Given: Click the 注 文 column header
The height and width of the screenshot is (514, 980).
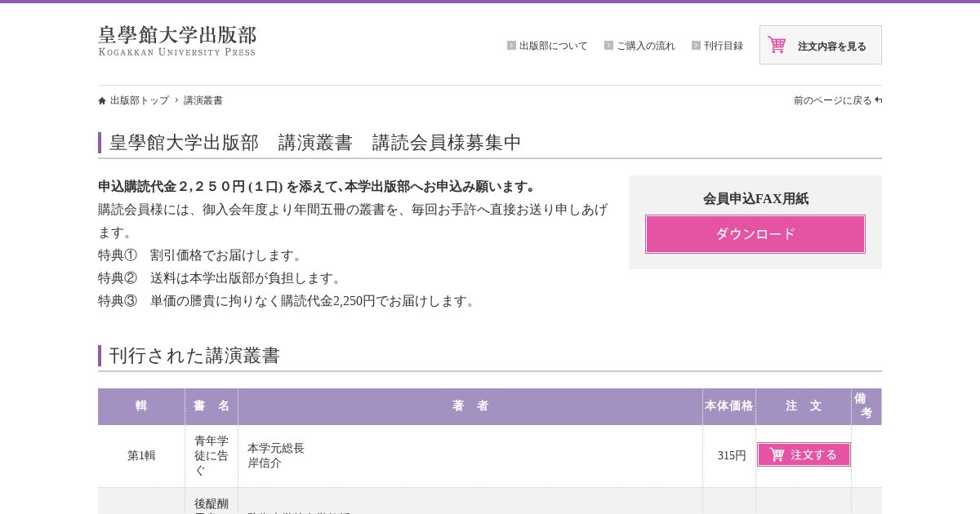Looking at the screenshot, I should click(x=804, y=406).
